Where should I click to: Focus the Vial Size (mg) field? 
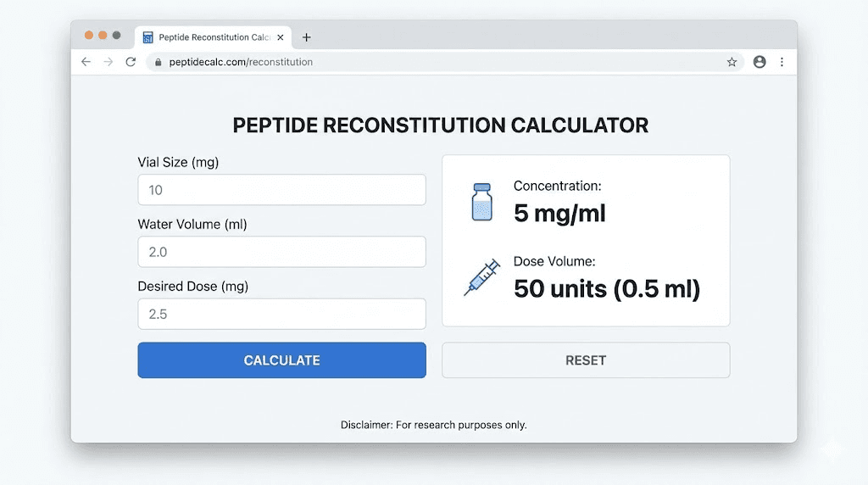(281, 190)
